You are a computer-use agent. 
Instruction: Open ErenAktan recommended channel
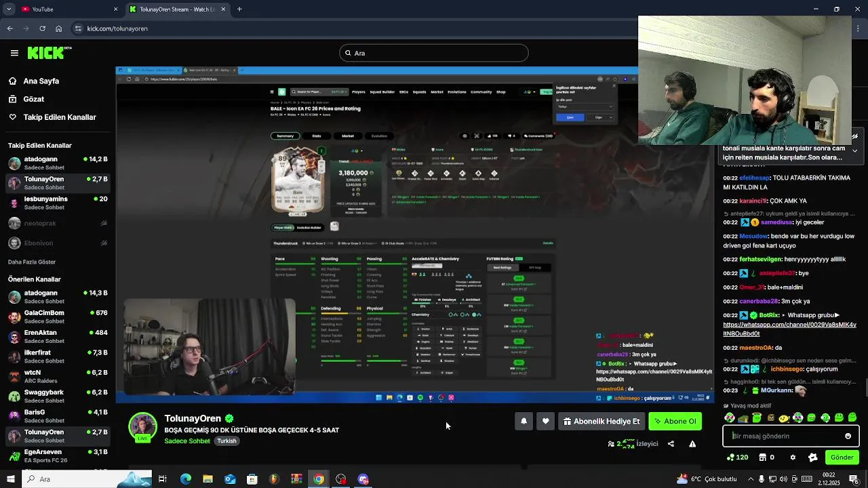tap(57, 337)
